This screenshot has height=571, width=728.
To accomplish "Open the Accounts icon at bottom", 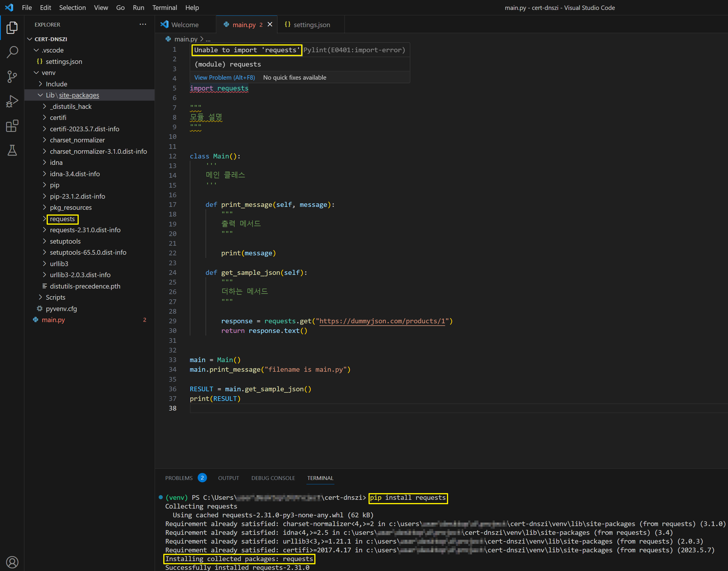I will click(12, 562).
